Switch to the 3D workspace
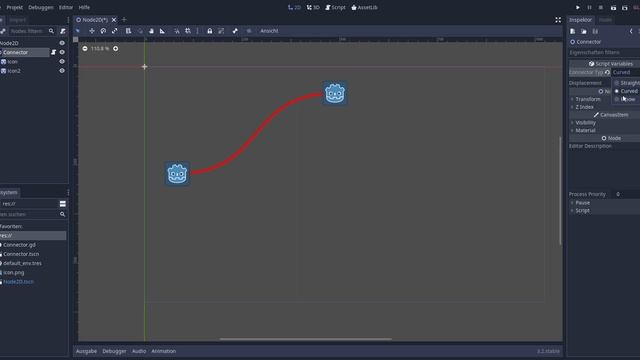640x360 pixels. [x=313, y=7]
